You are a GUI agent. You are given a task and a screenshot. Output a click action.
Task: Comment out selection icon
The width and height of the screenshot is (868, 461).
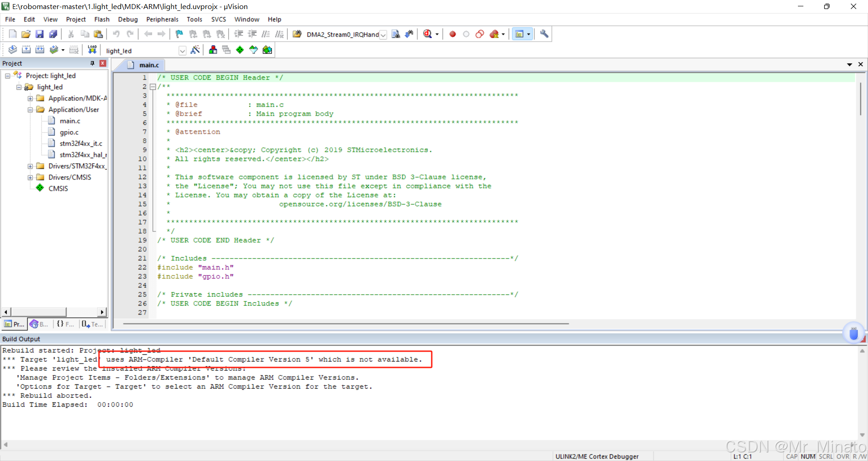(x=266, y=34)
